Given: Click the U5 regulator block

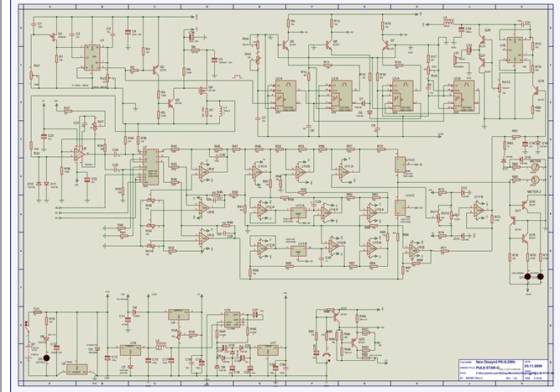Looking at the screenshot, I should click(x=76, y=369).
